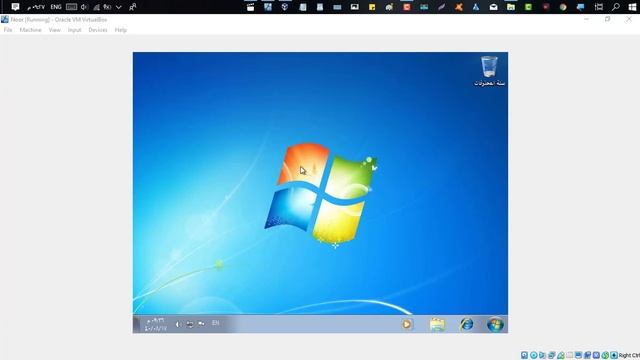The image size is (640, 360).
Task: Click the Windows 7 Start orb
Action: click(495, 324)
